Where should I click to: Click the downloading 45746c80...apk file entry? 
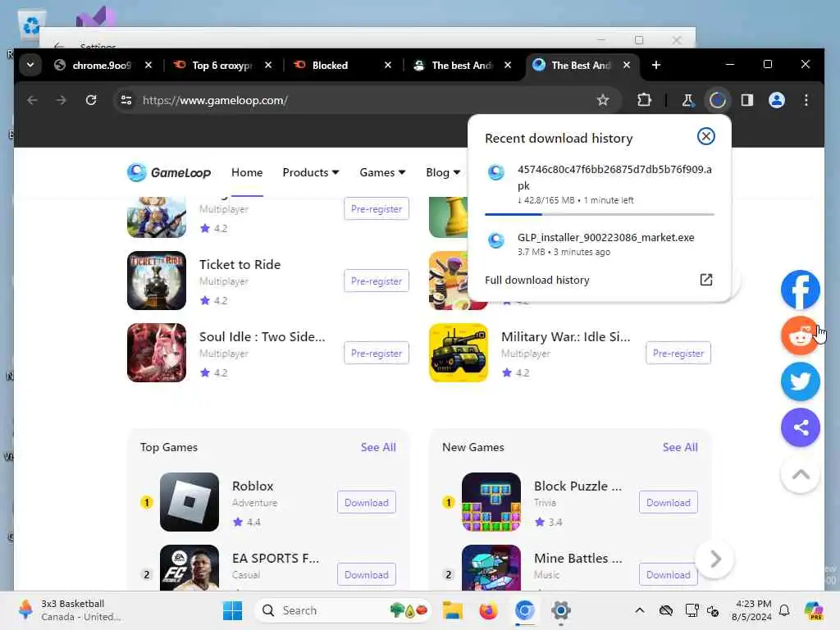599,185
